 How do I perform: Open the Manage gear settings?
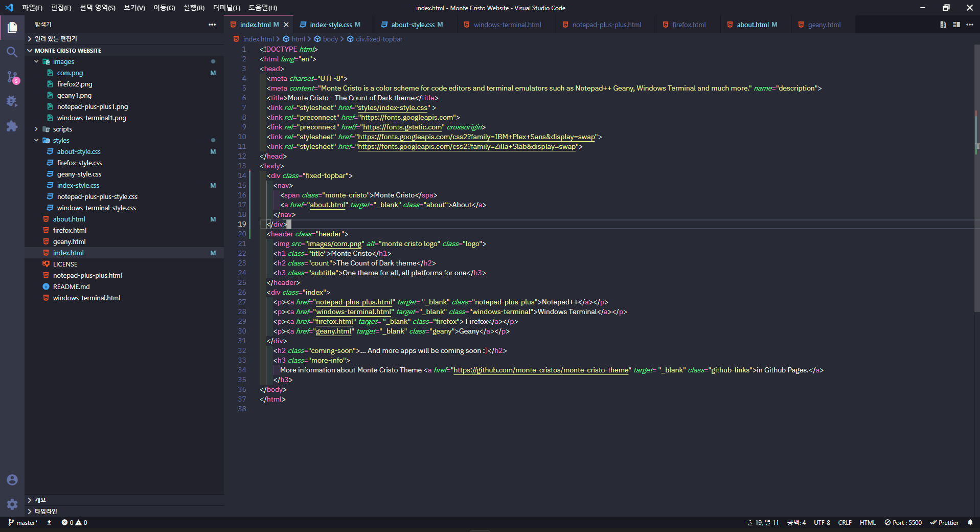coord(12,504)
